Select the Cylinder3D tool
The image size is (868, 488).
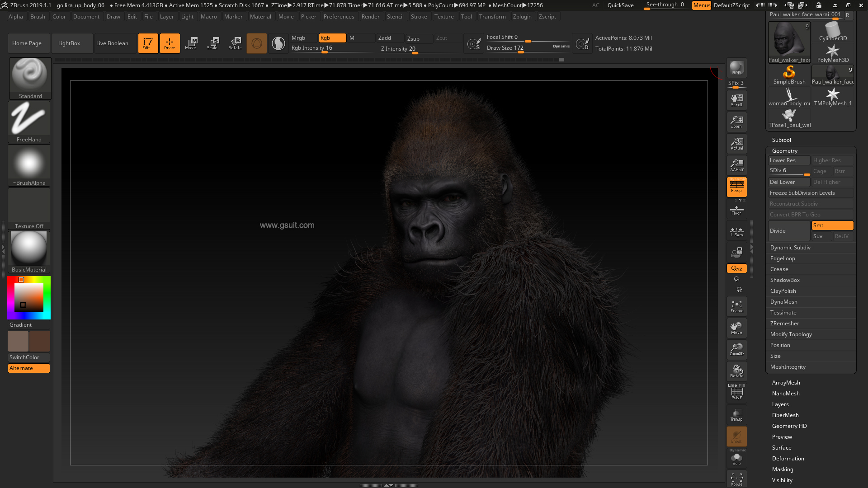point(833,32)
